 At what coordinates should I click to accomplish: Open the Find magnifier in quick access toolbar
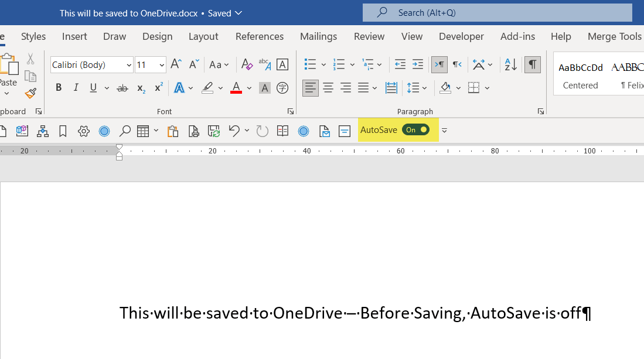[x=124, y=131]
